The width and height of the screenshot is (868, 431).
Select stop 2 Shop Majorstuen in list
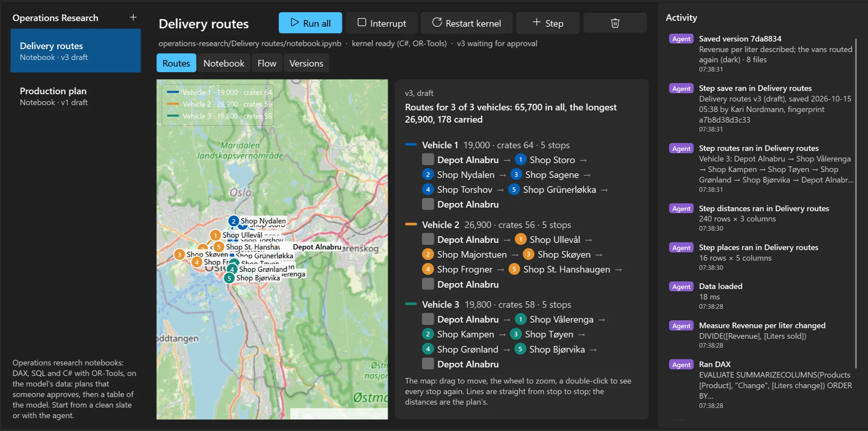pyautogui.click(x=464, y=255)
